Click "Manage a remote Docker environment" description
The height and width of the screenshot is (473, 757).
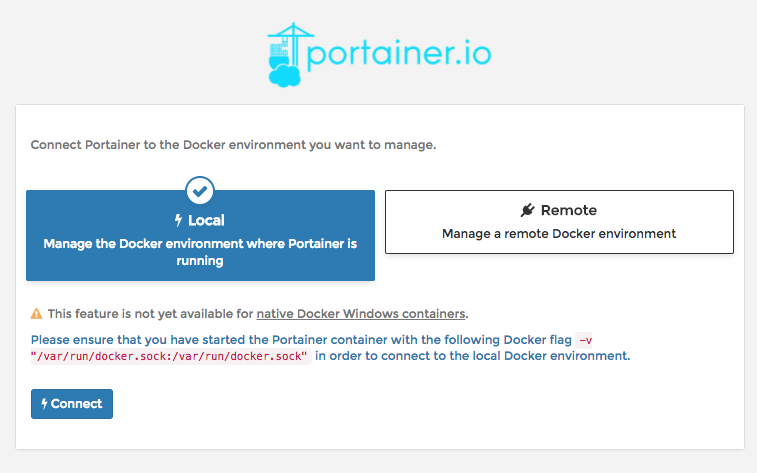pyautogui.click(x=559, y=234)
